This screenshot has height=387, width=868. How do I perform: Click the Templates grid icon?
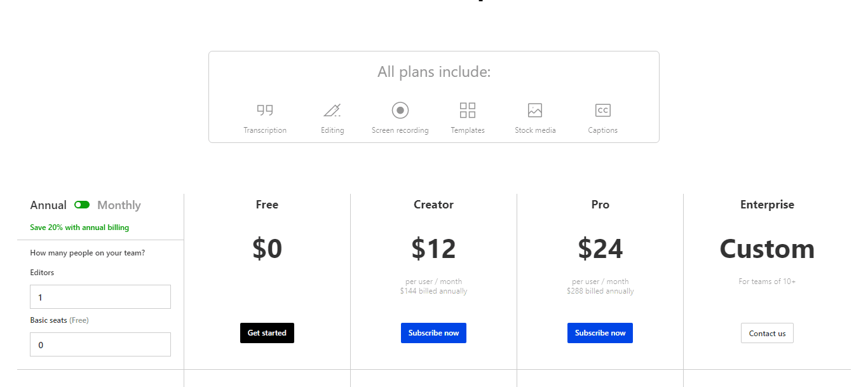[468, 110]
